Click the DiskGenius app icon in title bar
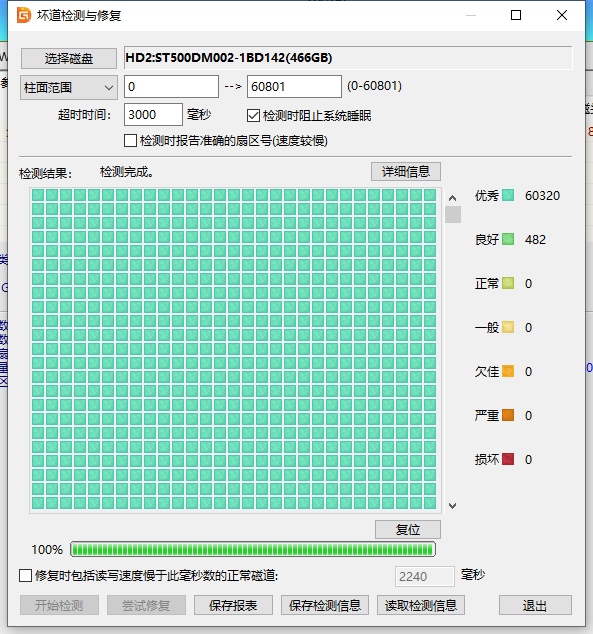The height and width of the screenshot is (634, 593). point(24,15)
